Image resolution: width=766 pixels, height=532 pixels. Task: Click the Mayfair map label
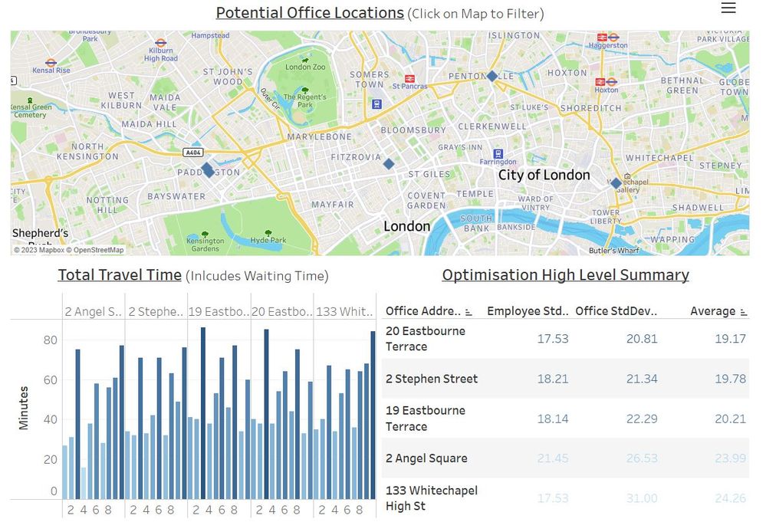[x=333, y=205]
